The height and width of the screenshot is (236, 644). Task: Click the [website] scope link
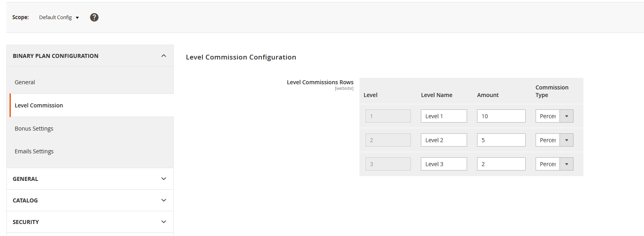click(x=344, y=88)
